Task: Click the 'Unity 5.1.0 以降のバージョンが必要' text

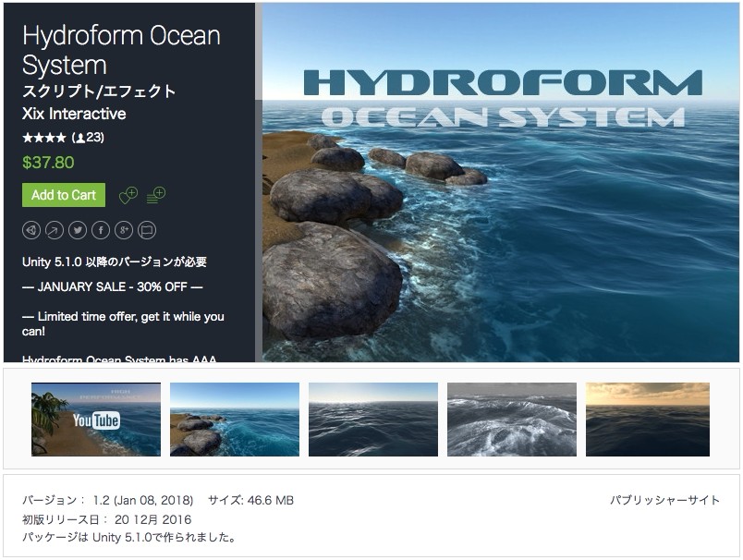Action: click(115, 262)
